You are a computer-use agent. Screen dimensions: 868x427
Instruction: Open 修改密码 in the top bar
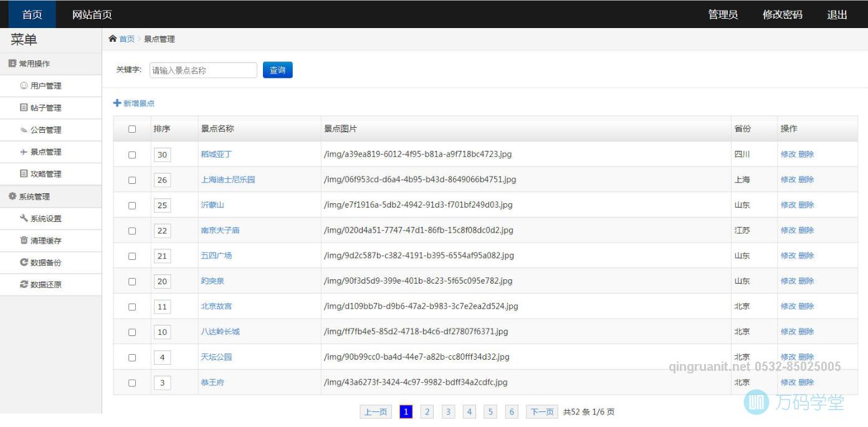coord(782,14)
